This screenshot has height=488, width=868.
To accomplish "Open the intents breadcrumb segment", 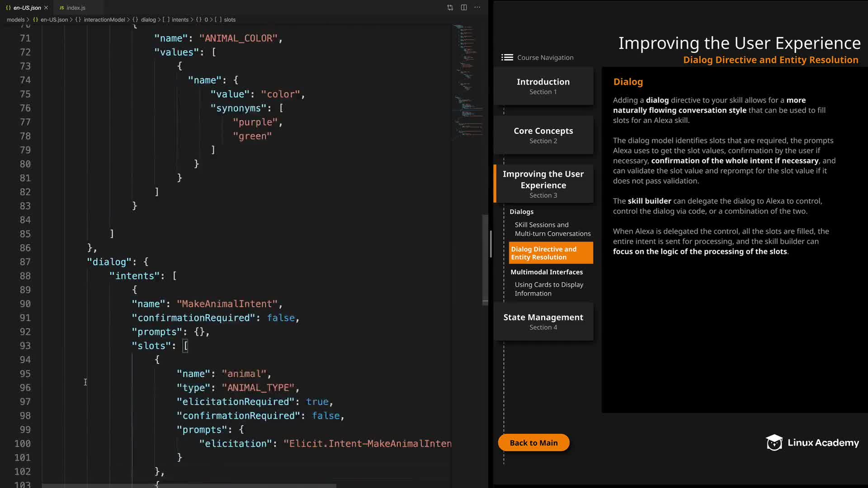I will coord(180,20).
